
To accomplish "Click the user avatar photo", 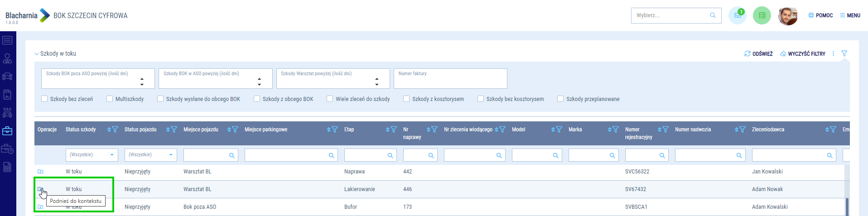I will pyautogui.click(x=787, y=16).
